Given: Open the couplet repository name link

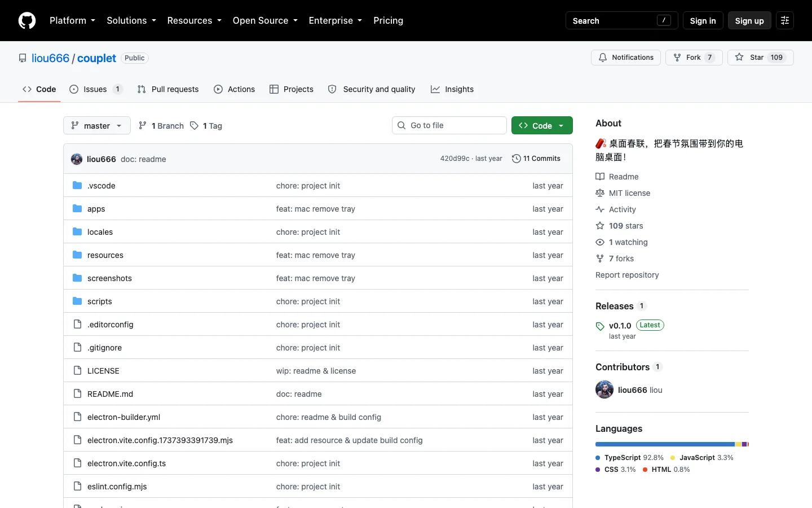Looking at the screenshot, I should click(x=96, y=58).
